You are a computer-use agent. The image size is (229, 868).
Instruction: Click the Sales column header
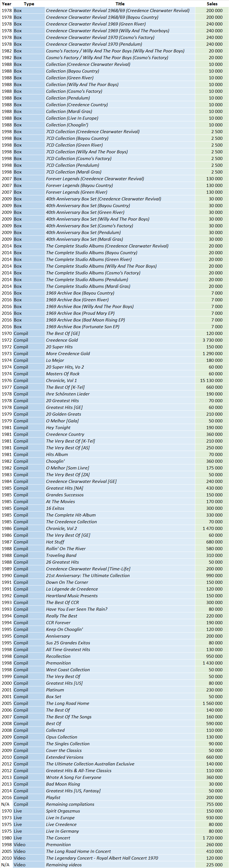pos(212,4)
